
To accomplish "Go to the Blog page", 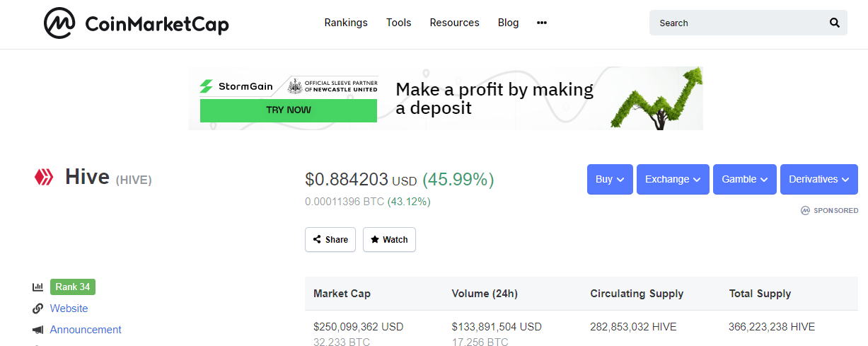I will coord(508,23).
